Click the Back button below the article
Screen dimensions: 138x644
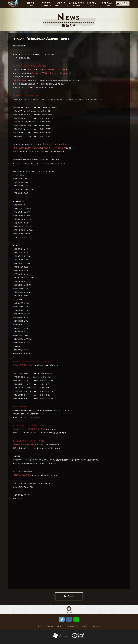69,596
